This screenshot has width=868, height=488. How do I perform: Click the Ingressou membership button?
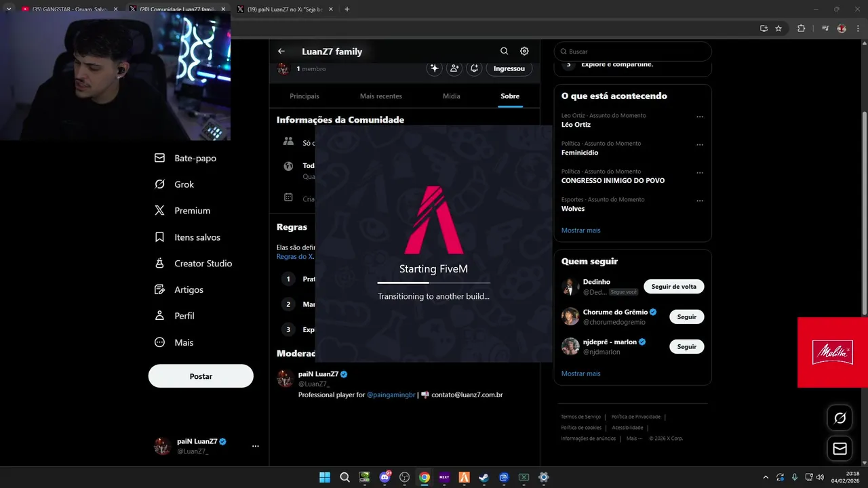pos(509,68)
